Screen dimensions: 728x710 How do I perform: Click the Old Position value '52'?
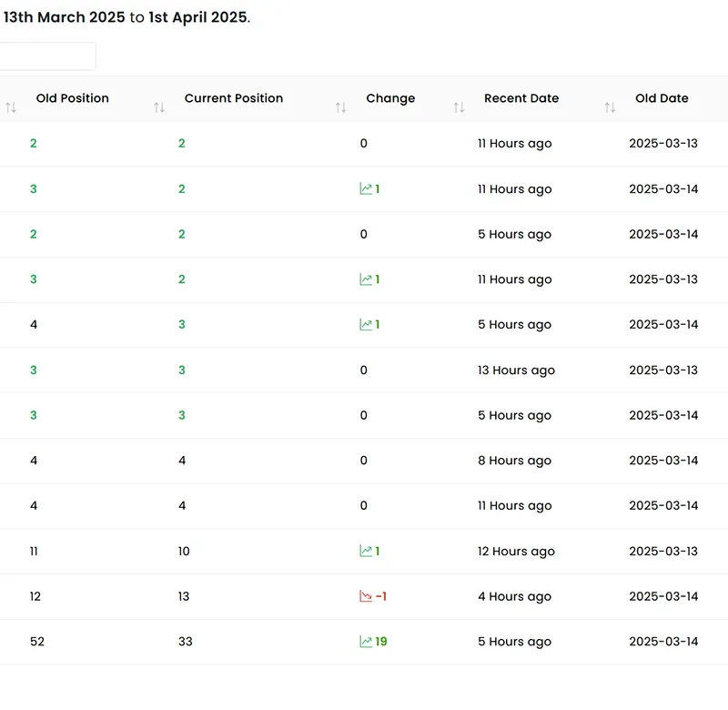pos(37,642)
